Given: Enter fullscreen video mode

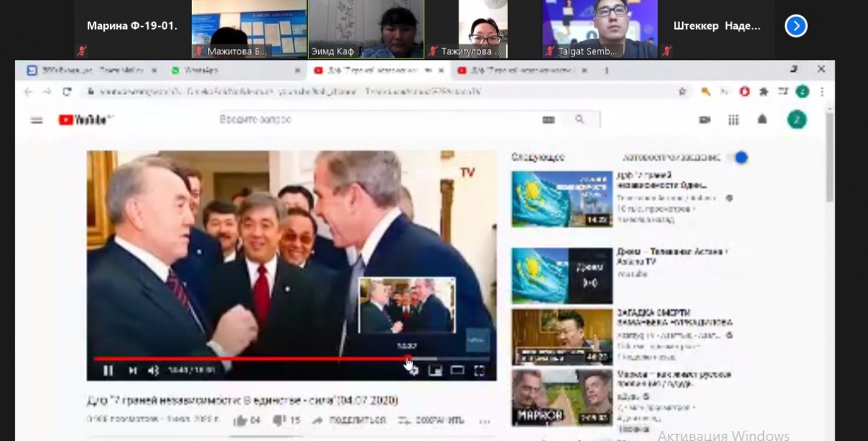Looking at the screenshot, I should (479, 371).
